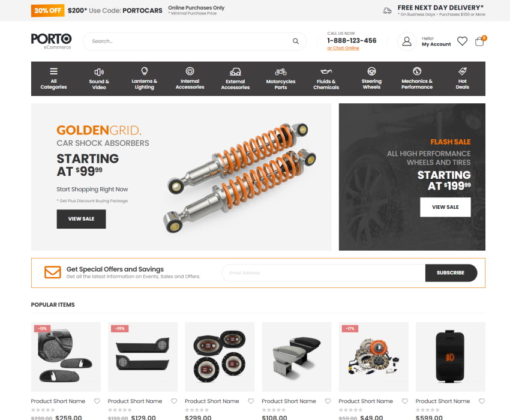
Task: Select Steering Wheels category
Action: coord(371,79)
